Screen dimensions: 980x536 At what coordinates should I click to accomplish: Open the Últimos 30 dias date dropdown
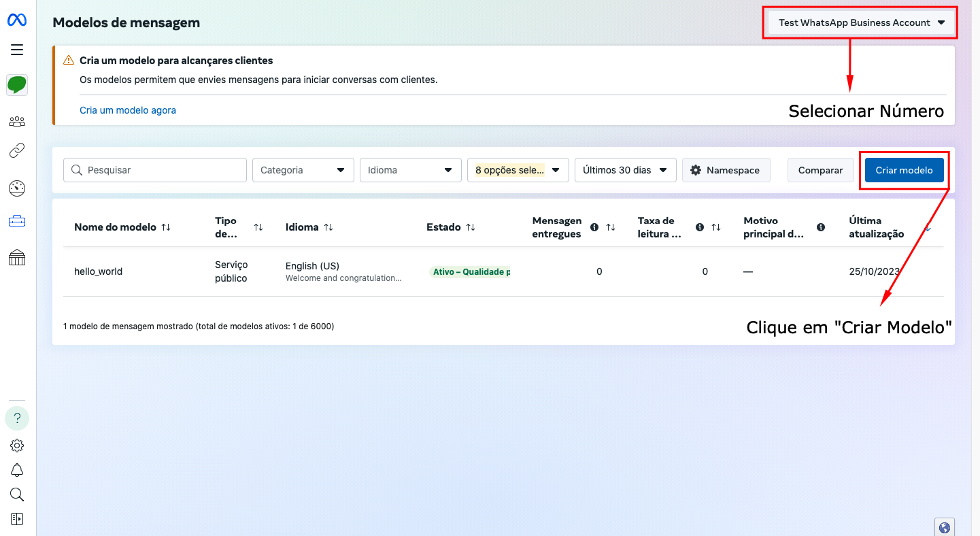pos(624,170)
